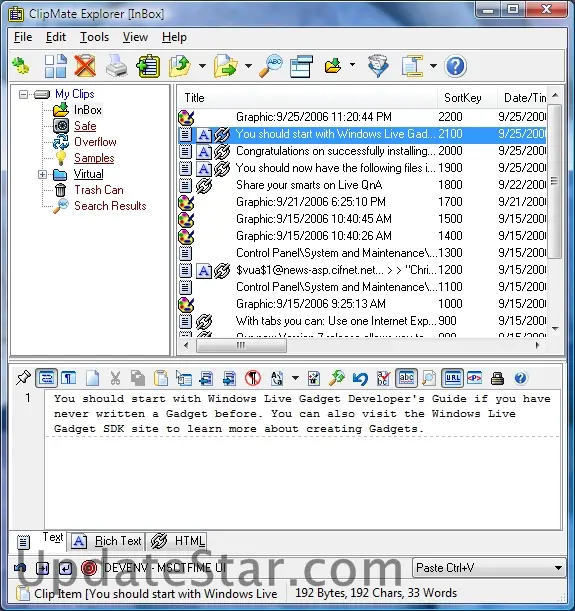This screenshot has width=575, height=611.
Task: Click the yellow InBox folder toolbar icon
Action: click(333, 65)
